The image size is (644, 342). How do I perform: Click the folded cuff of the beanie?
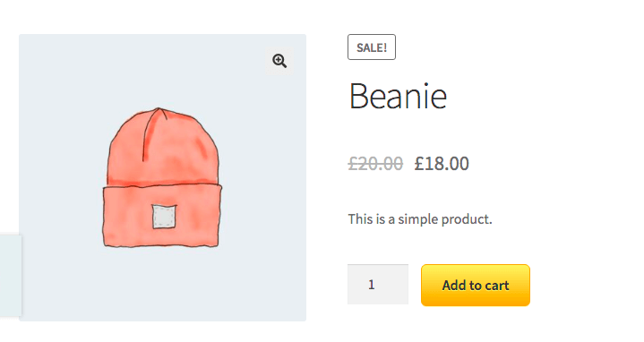(162, 216)
